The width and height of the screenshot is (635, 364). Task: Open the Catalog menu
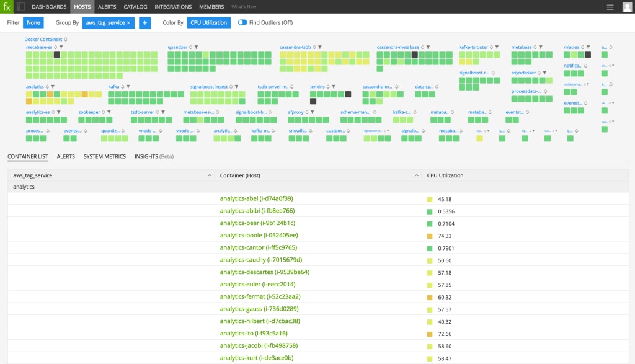coord(135,7)
